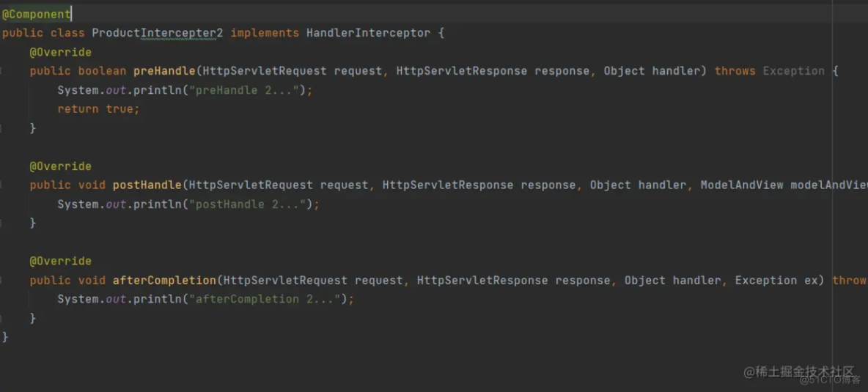Click the HandlerInterceptor interface name
This screenshot has width=868, height=392.
368,33
